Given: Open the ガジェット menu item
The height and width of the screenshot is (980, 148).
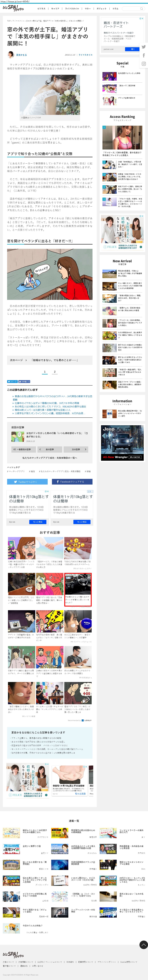Looking at the screenshot, I should tap(101, 8).
